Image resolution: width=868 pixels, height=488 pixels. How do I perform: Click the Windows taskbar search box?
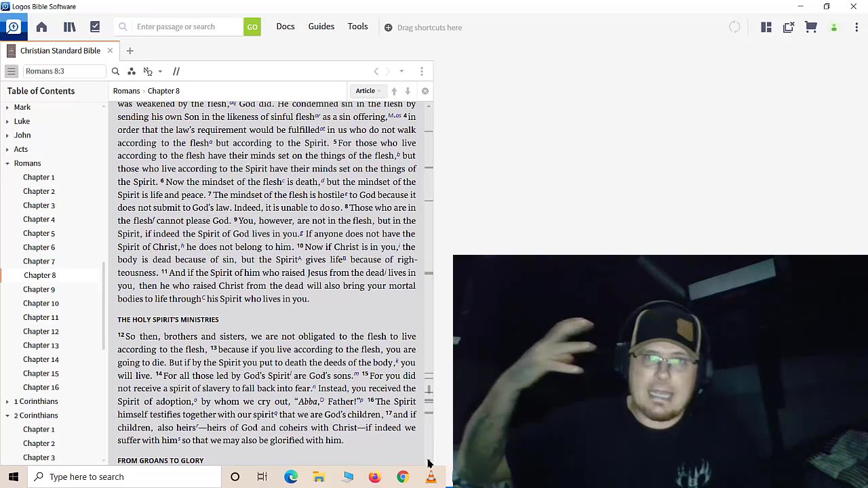pyautogui.click(x=124, y=477)
